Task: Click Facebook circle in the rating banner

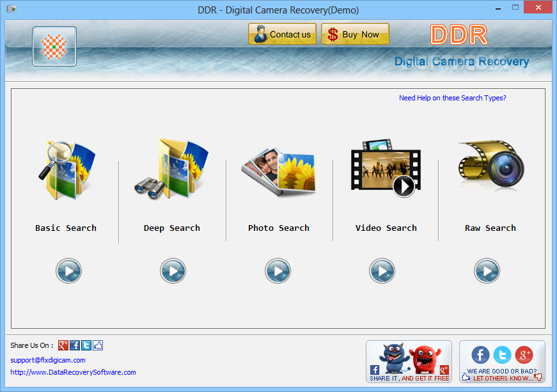Action: pyautogui.click(x=481, y=355)
